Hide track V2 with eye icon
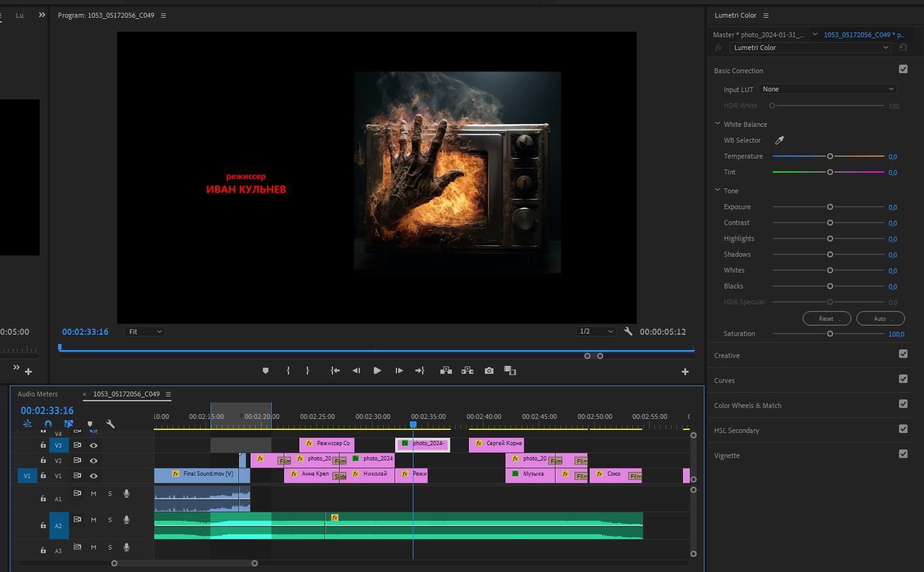This screenshot has width=924, height=572. pos(93,460)
